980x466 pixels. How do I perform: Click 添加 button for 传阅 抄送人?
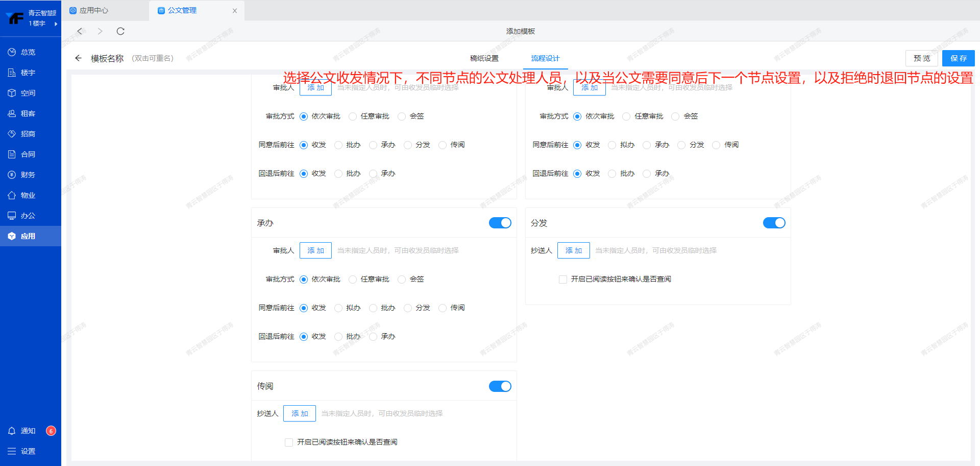coord(300,413)
